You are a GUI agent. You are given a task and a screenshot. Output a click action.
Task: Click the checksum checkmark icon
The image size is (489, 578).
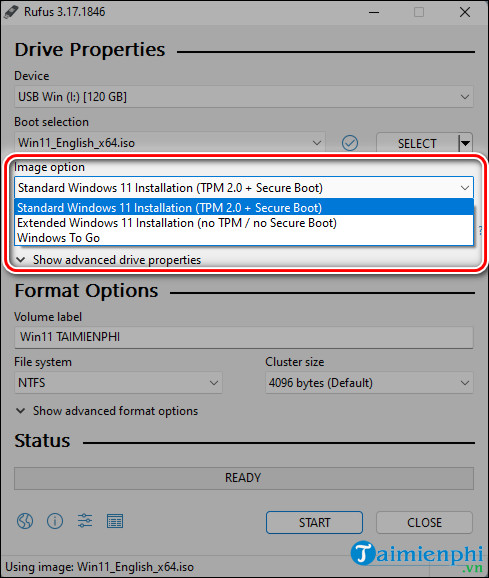350,143
